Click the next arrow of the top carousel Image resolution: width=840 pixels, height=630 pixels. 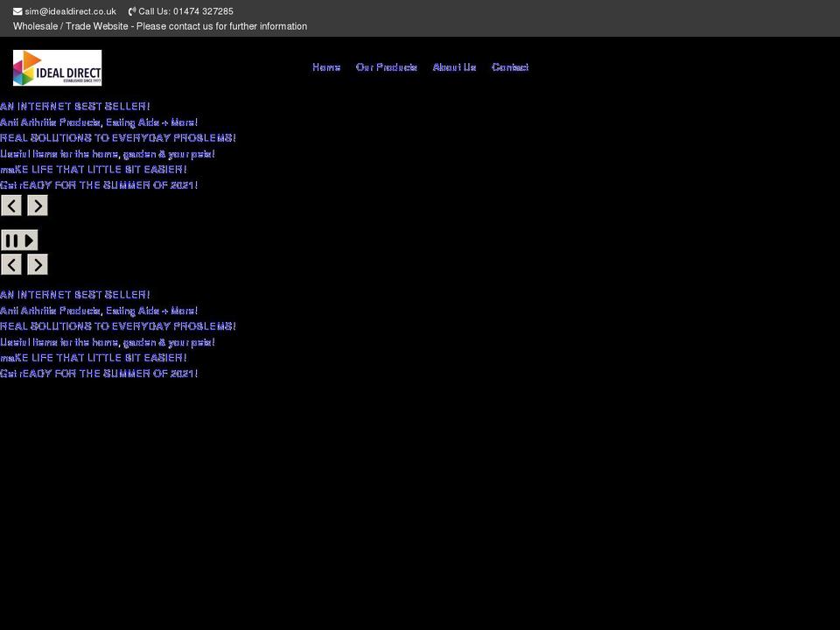(37, 205)
